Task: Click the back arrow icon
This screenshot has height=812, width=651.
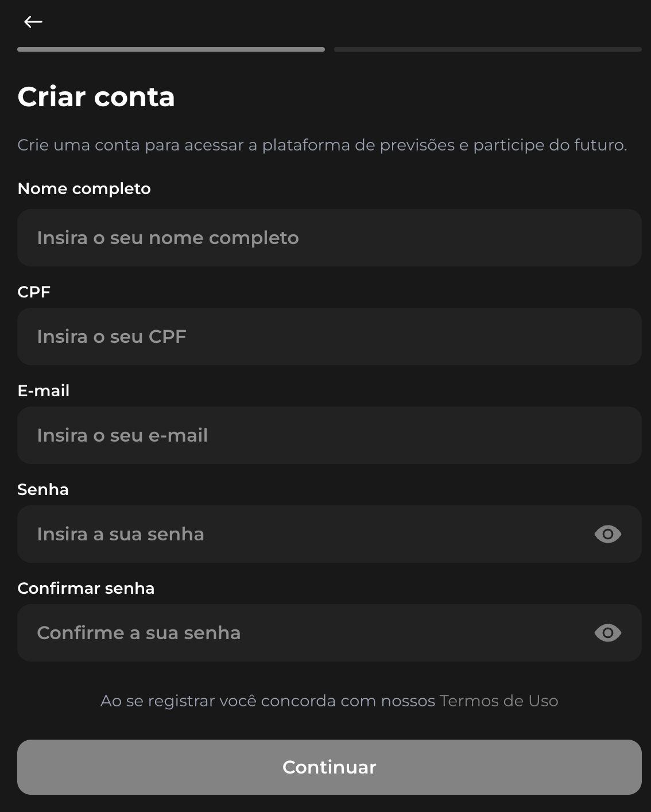Action: (33, 21)
